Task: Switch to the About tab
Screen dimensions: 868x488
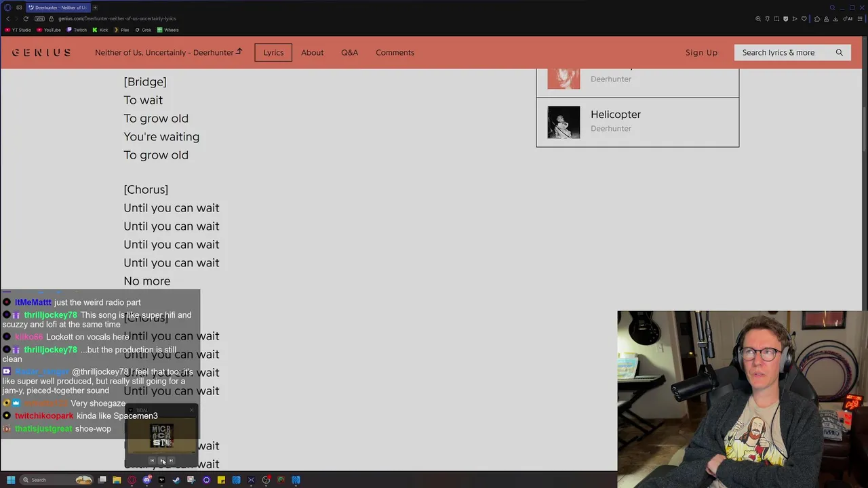Action: pyautogui.click(x=312, y=52)
